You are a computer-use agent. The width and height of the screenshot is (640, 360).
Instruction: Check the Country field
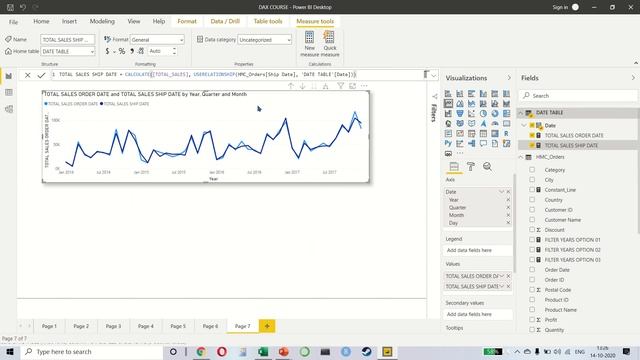532,200
